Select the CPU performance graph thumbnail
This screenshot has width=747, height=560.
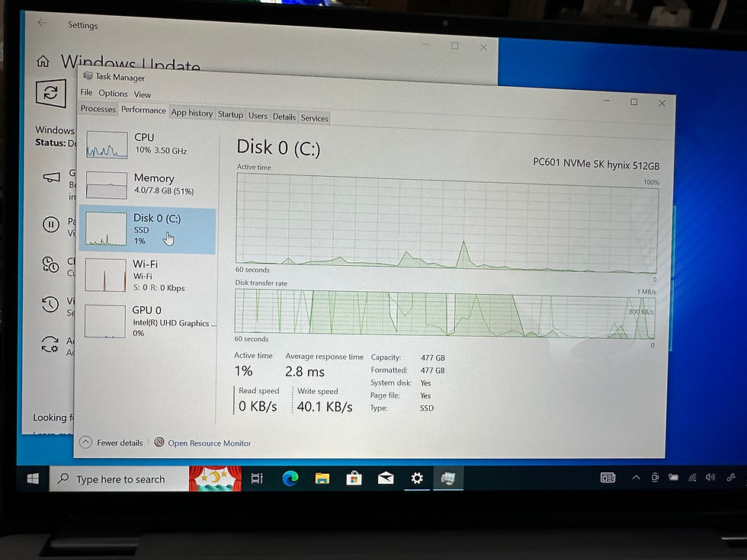point(107,145)
